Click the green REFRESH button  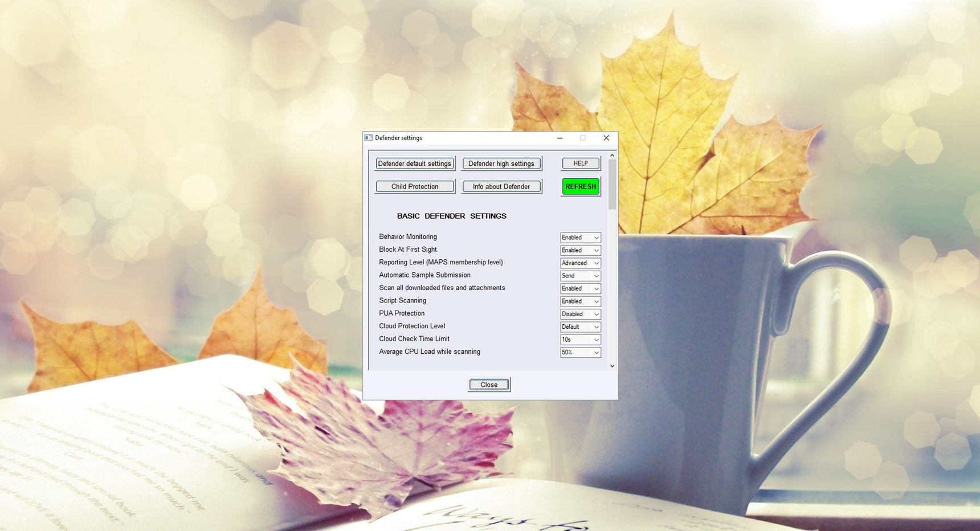[x=581, y=186]
